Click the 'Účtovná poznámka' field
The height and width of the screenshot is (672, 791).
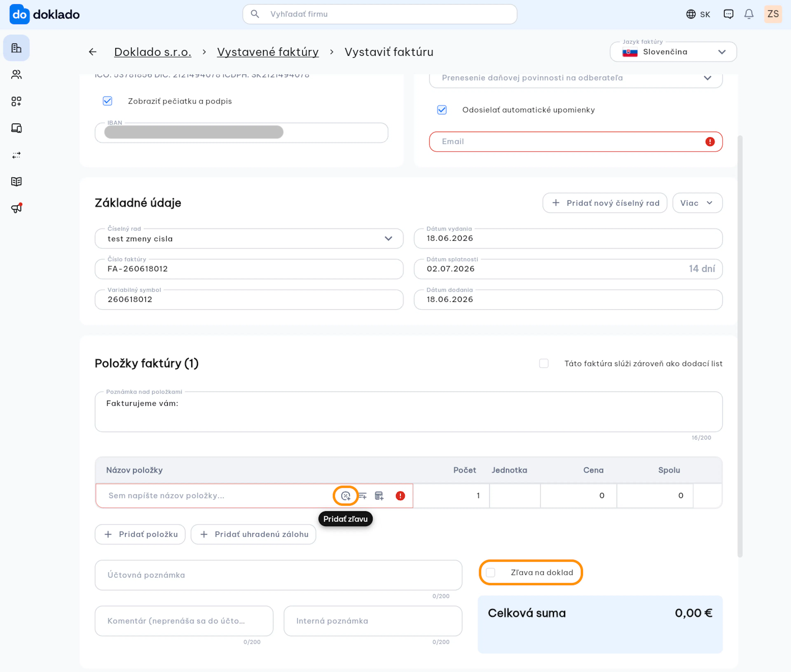point(278,575)
